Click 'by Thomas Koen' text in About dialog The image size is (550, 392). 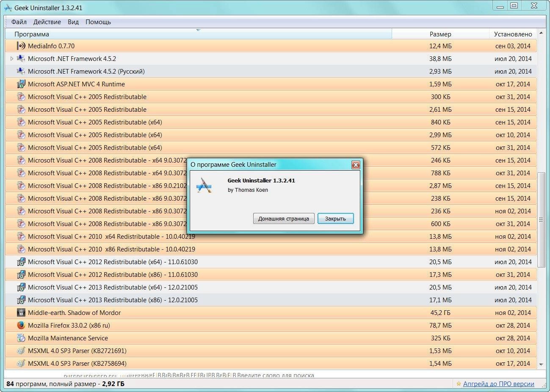click(x=248, y=190)
